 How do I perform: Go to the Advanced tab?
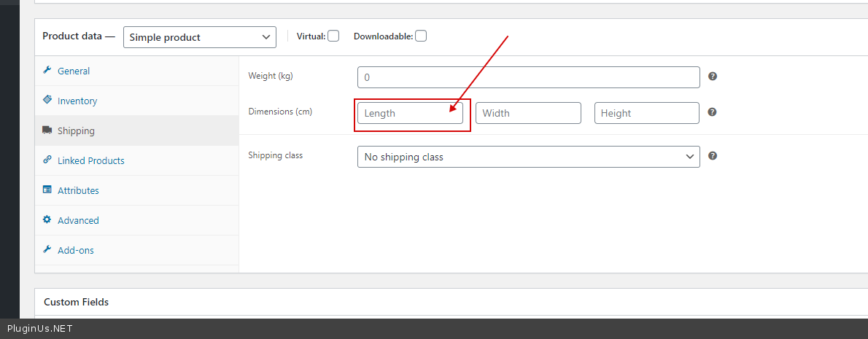pos(78,220)
